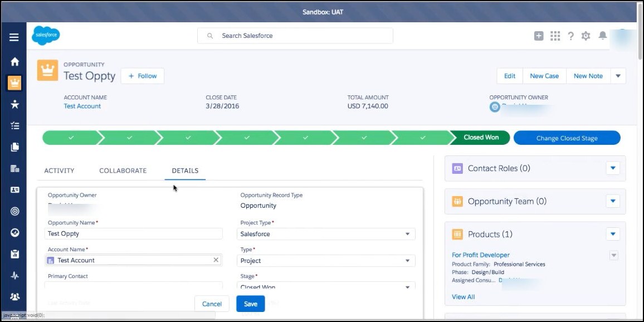Screen dimensions: 644x322
Task: Click the opportunity owner avatar icon
Action: coord(495,107)
